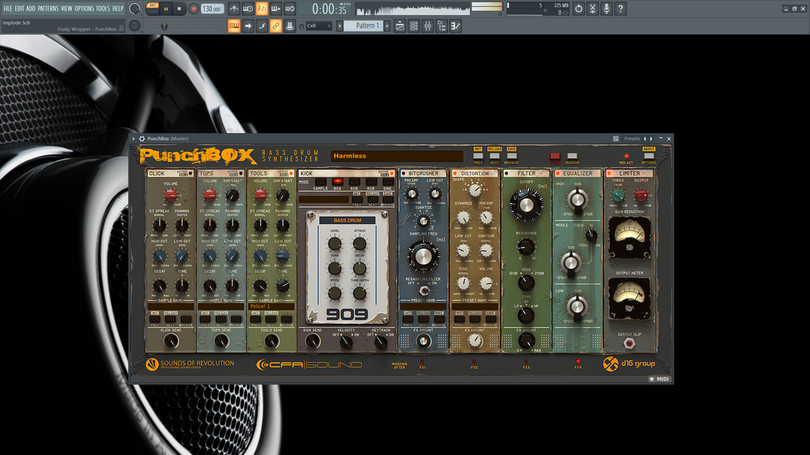Open the TOOLS menu
Image resolution: width=810 pixels, height=455 pixels.
click(x=103, y=9)
